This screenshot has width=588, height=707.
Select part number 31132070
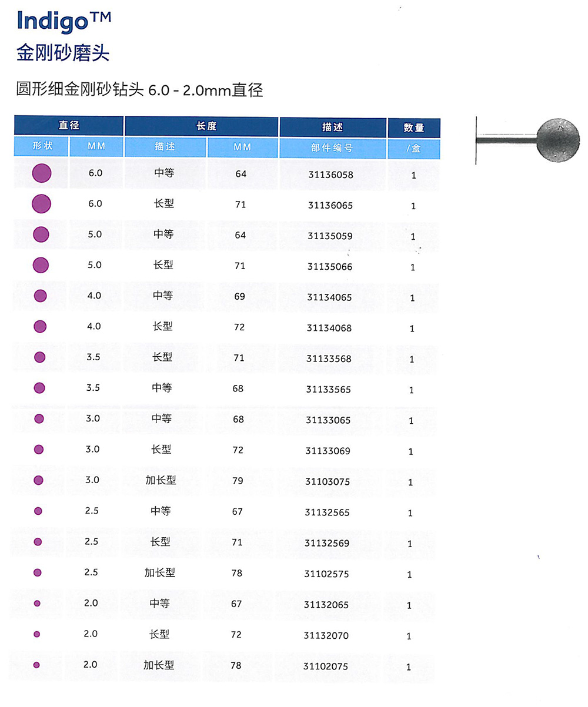point(326,635)
